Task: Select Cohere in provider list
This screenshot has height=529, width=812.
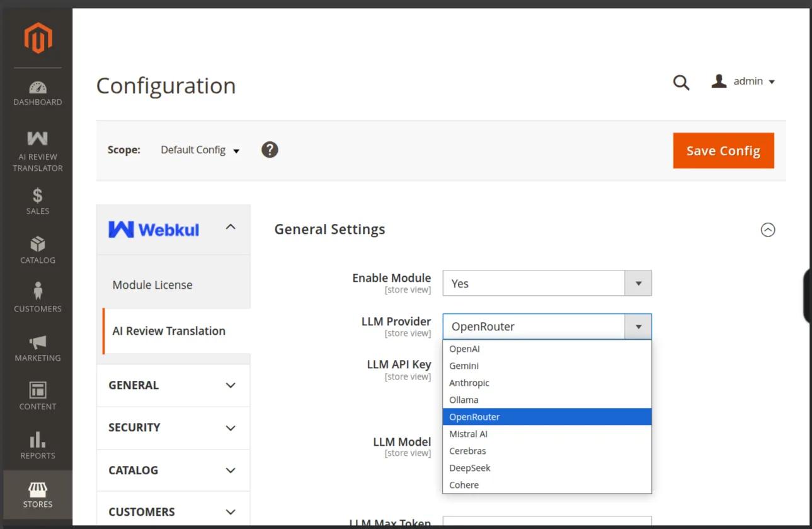Action: coord(547,485)
